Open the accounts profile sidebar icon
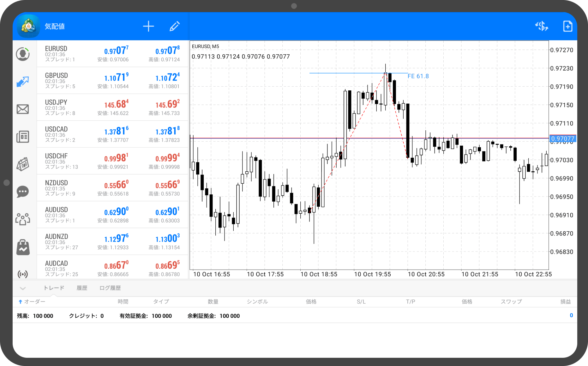The image size is (588, 366). click(23, 54)
